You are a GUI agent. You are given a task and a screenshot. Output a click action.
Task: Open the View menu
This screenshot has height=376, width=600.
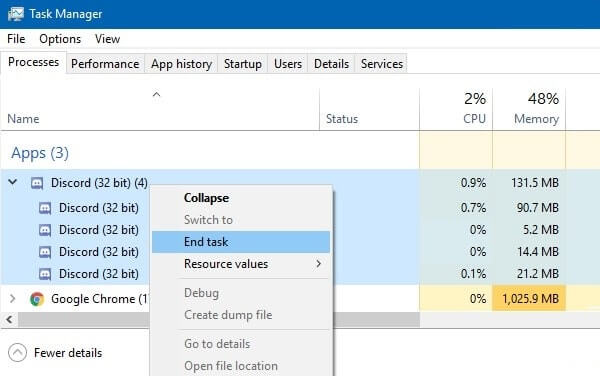click(108, 39)
